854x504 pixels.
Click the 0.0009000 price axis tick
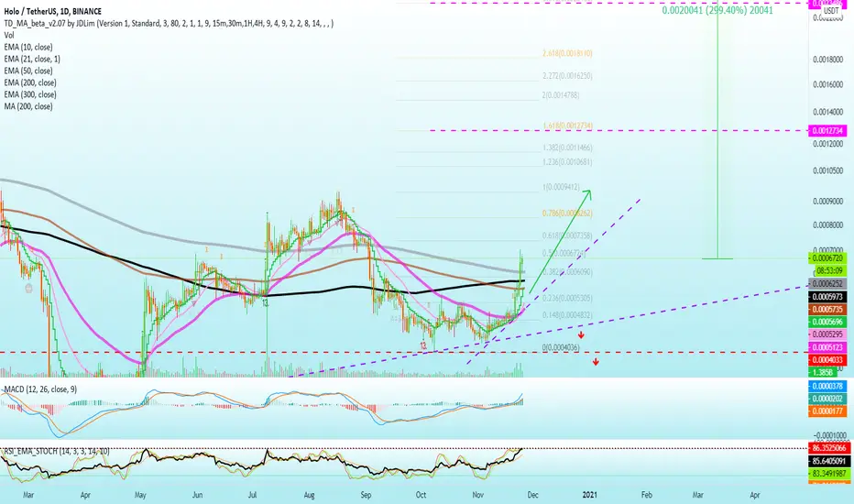tap(827, 201)
